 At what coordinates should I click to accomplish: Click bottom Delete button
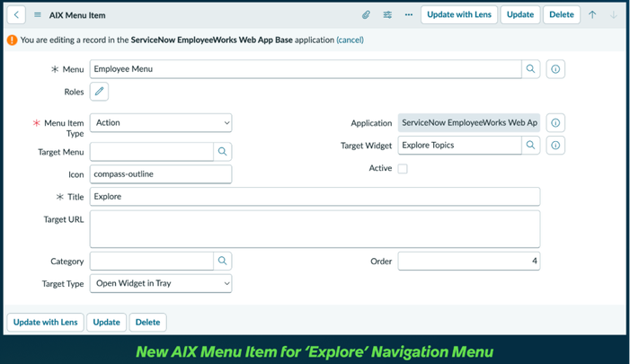148,323
